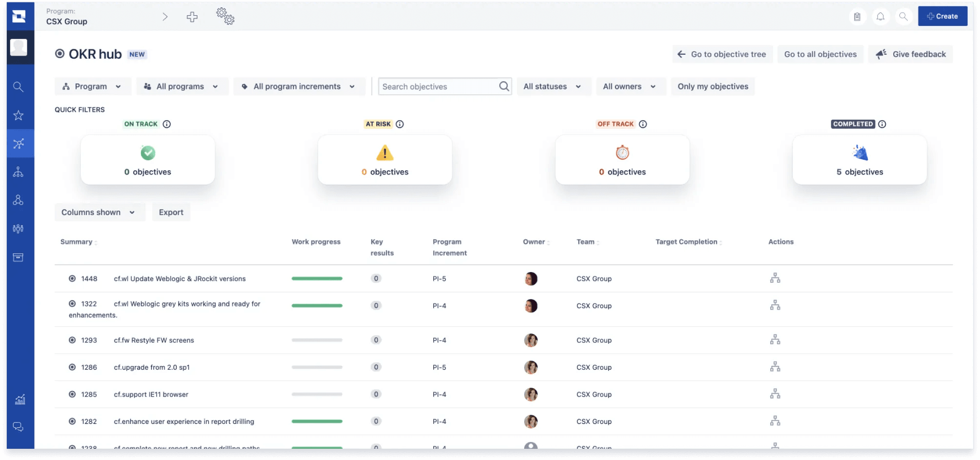This screenshot has width=980, height=460.
Task: Expand the All program increments dropdown
Action: coord(299,86)
